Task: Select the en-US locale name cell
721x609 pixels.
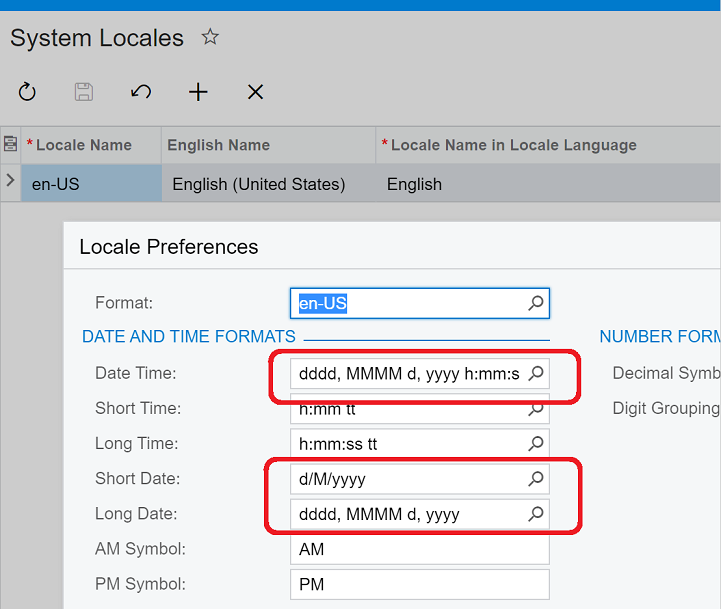Action: 91,184
